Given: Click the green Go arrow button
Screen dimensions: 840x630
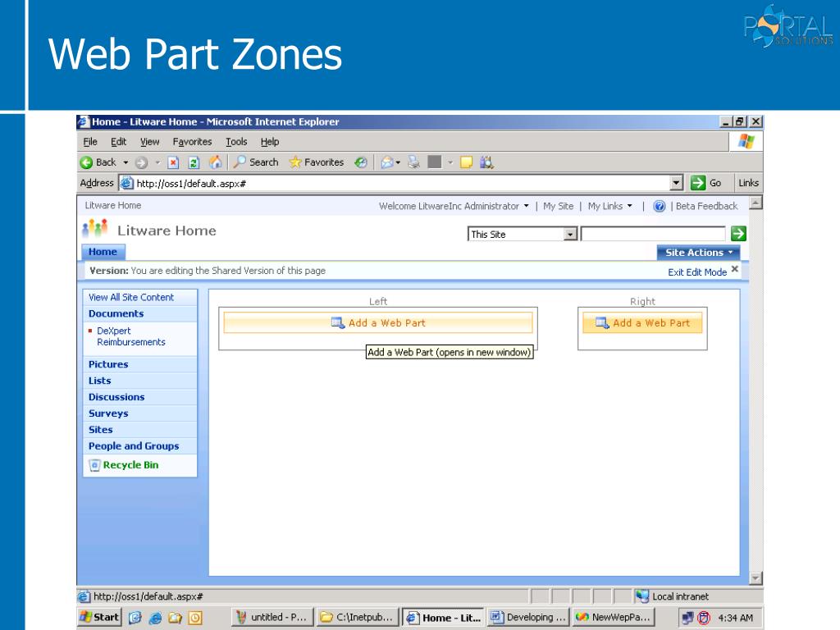Looking at the screenshot, I should coord(698,183).
